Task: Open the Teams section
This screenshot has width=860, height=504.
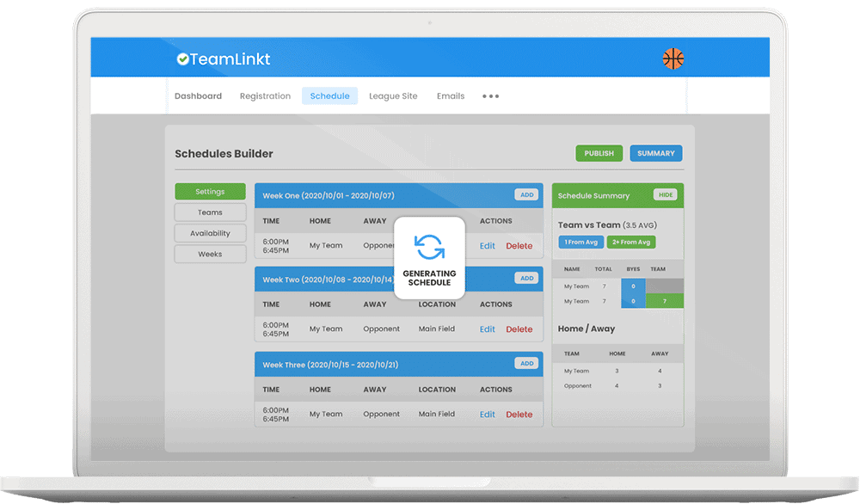Action: tap(210, 212)
